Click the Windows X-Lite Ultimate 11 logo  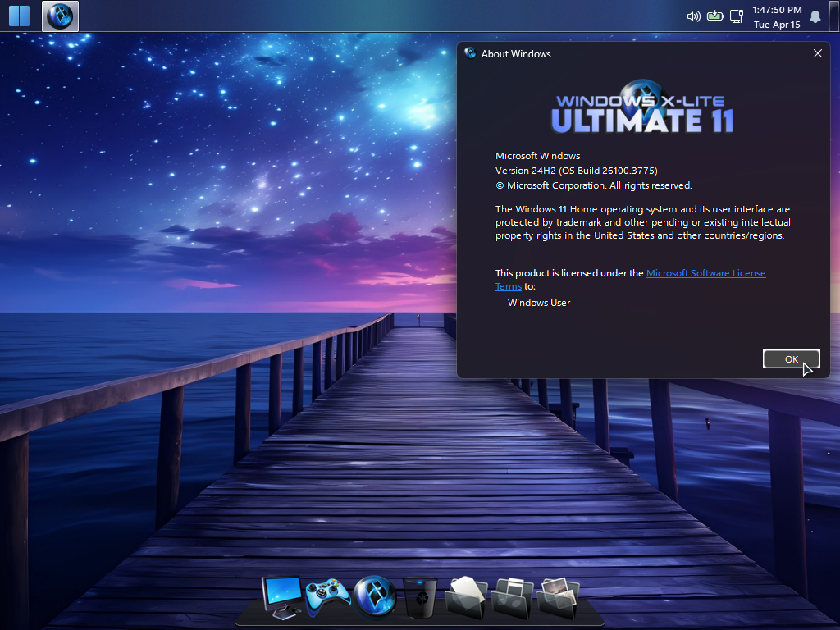(642, 107)
